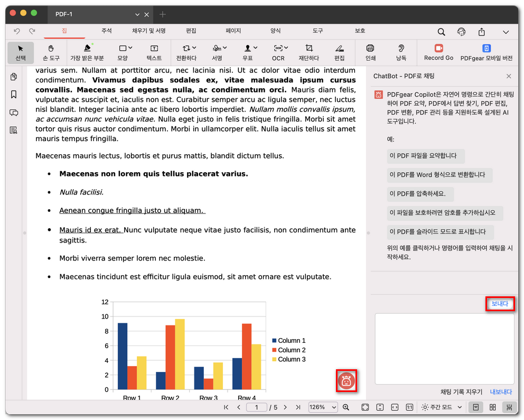The width and height of the screenshot is (524, 420).
Task: Open the 전환하다 convert tool
Action: 186,52
